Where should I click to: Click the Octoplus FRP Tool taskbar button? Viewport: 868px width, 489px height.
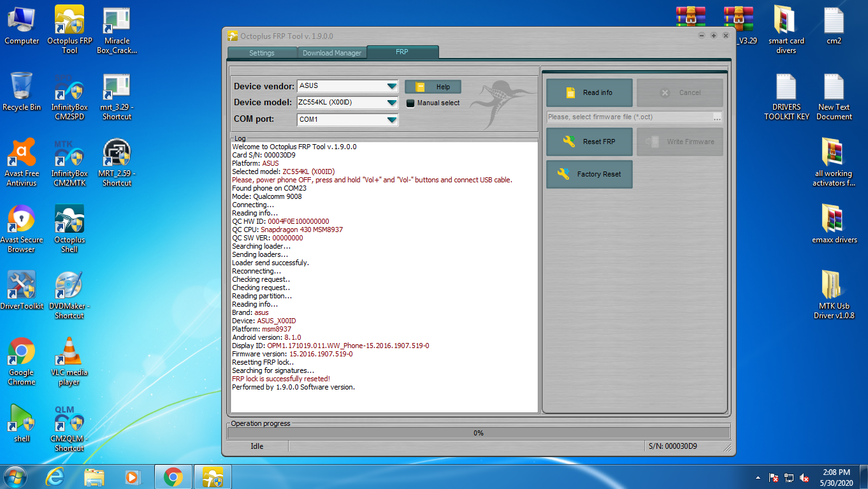click(212, 477)
